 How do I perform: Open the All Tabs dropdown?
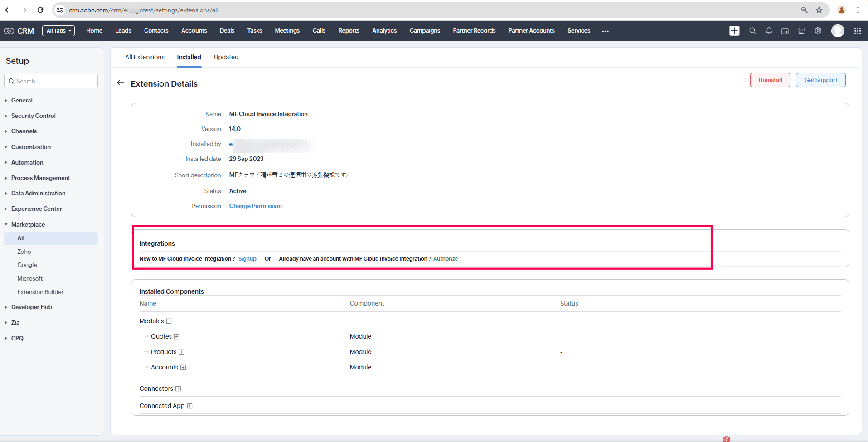pos(58,31)
